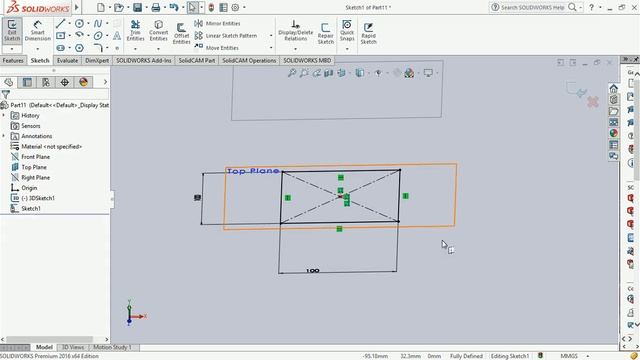Open dropdown arrow next to Open icon
Screen dimensions: 640x360
128,7
